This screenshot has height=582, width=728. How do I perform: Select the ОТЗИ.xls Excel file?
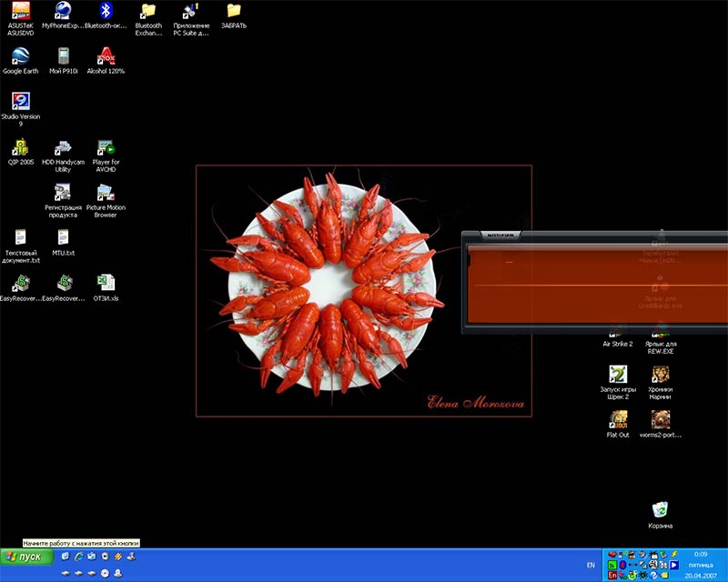click(x=106, y=284)
